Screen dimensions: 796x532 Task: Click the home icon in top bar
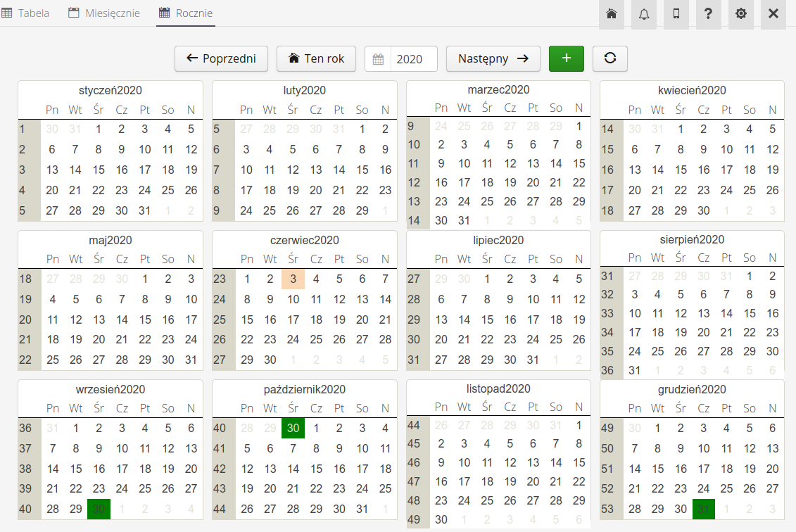[x=611, y=14]
